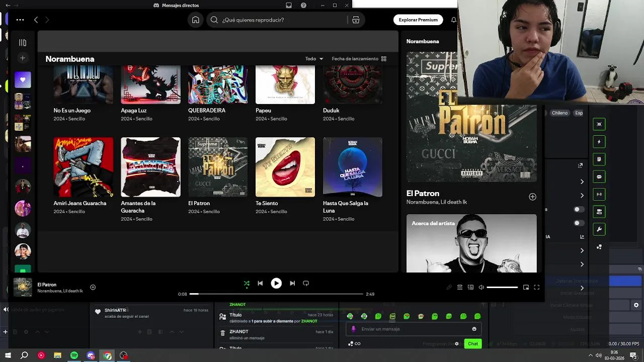Click green chat bubble icon in streaming sidebar
The height and width of the screenshot is (362, 644).
pos(599,177)
